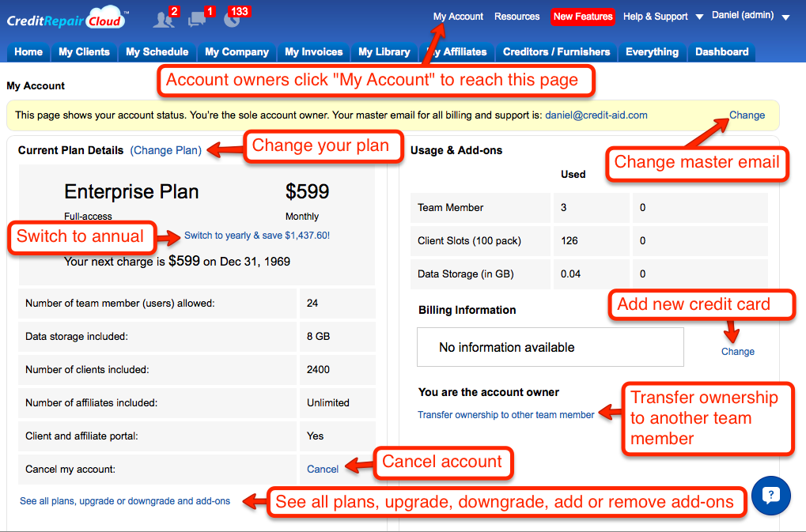
Task: Go to the My Clients tab
Action: 85,52
